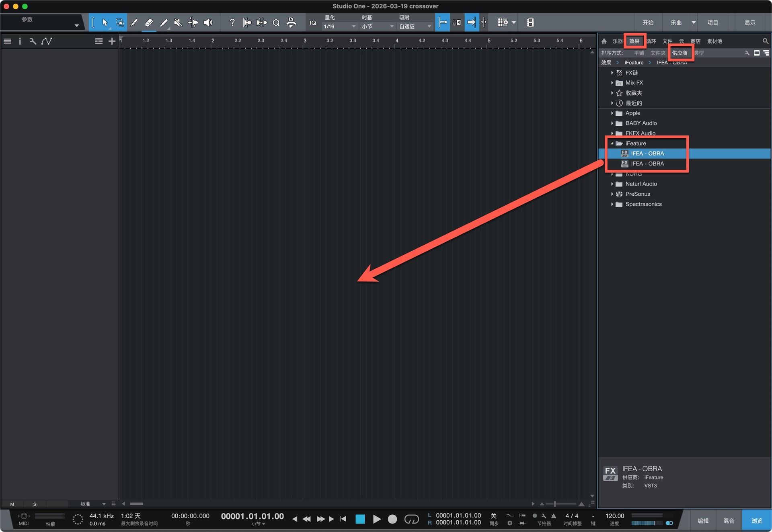Image resolution: width=772 pixels, height=532 pixels.
Task: Expand the PreSonus vendor folder
Action: (x=612, y=194)
